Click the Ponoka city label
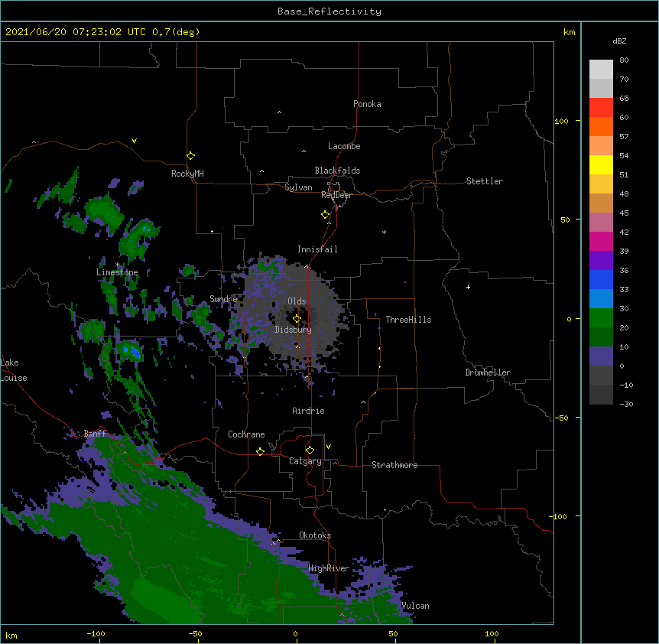 [x=367, y=104]
